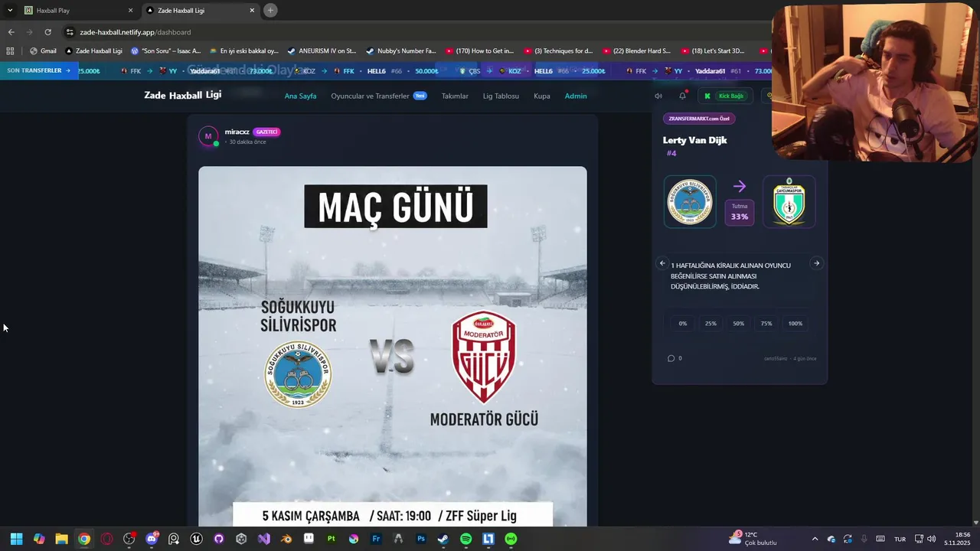Open OBS Studio from the taskbar
The image size is (980, 551).
[x=129, y=539]
